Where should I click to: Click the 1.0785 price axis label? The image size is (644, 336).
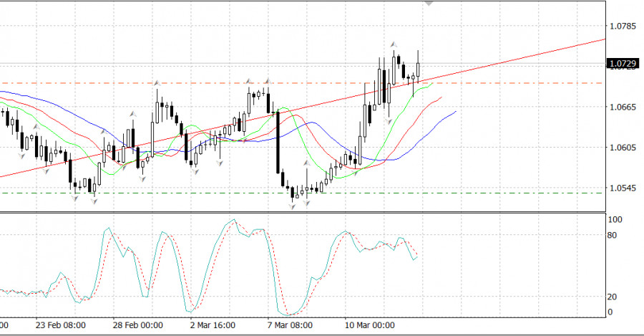[x=621, y=27]
